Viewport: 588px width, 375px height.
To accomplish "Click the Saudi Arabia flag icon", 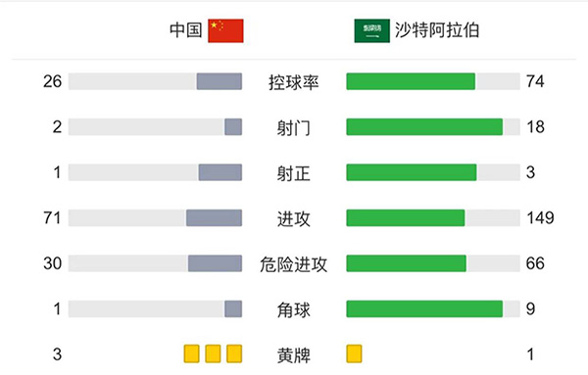I will [372, 30].
